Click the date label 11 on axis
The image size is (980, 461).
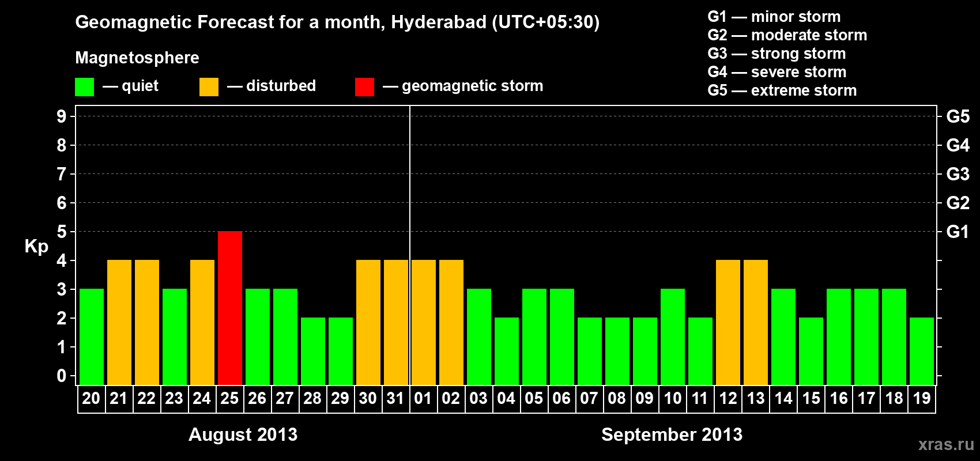click(x=700, y=399)
